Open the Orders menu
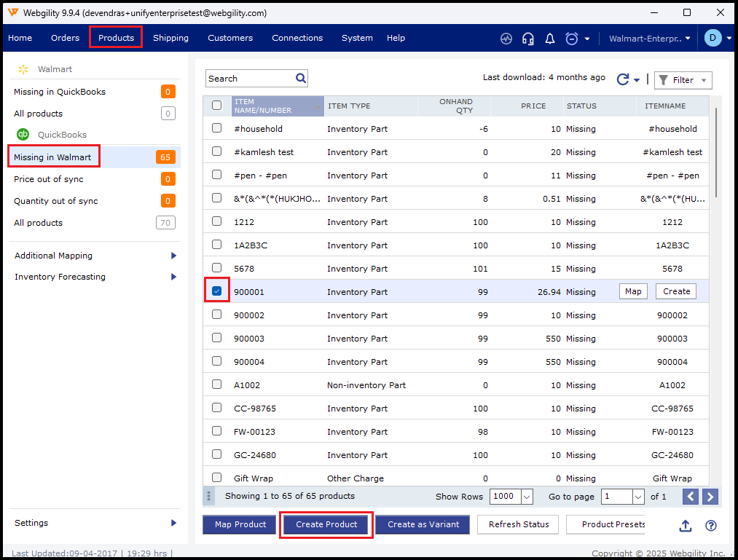Viewport: 738px width, 560px height. point(65,38)
